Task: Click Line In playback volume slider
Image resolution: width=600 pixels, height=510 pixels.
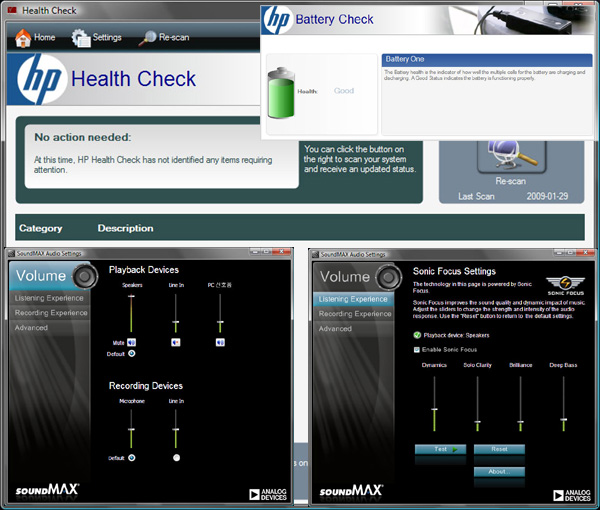Action: tap(176, 313)
